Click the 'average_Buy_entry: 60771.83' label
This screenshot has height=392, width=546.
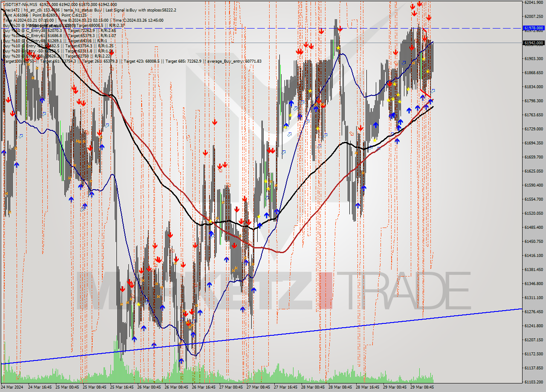coord(234,61)
